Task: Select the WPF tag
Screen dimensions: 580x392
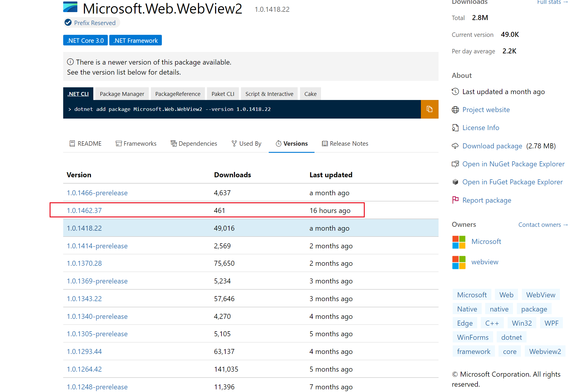Action: (x=551, y=323)
